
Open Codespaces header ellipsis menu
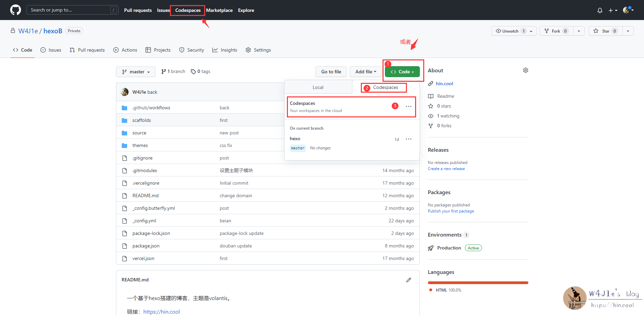click(408, 107)
